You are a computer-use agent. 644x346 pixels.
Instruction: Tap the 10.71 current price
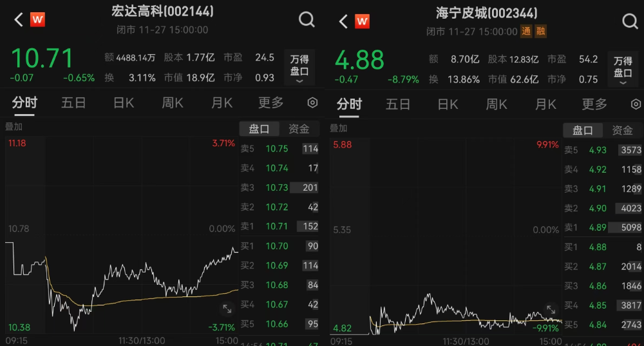tap(43, 58)
